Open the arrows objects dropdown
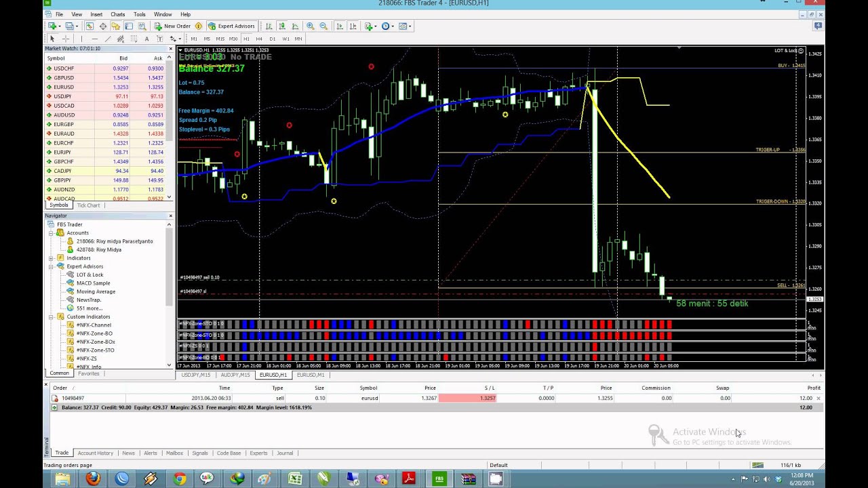868x488 pixels. click(x=175, y=39)
